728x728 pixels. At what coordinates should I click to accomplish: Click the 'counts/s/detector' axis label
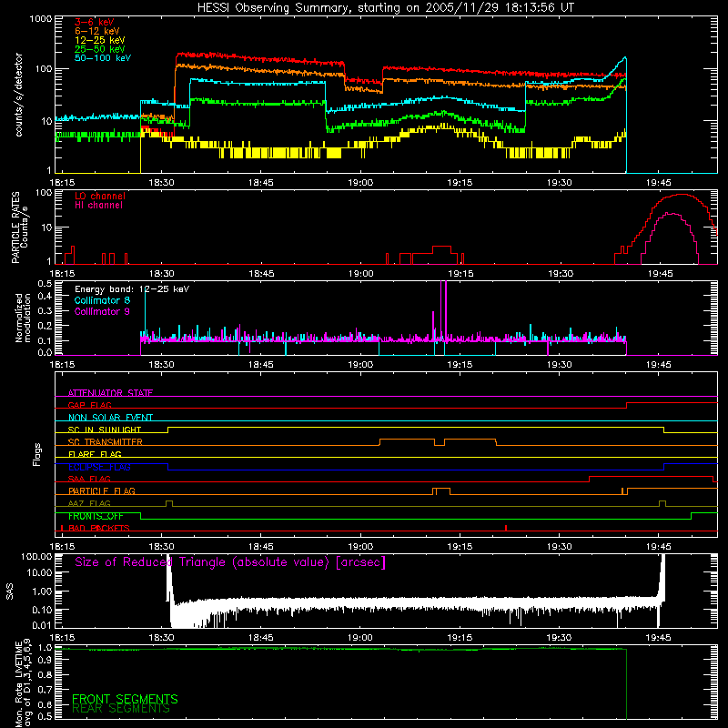pyautogui.click(x=19, y=95)
